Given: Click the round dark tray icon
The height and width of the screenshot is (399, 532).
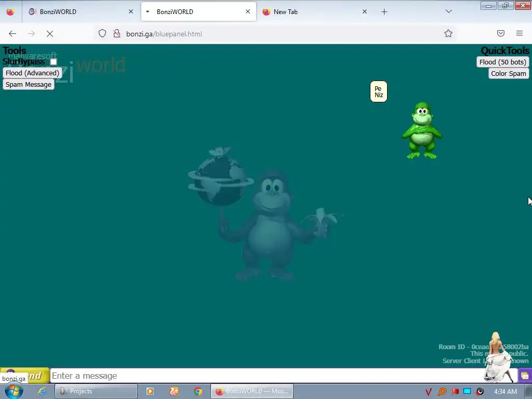Looking at the screenshot, I should 480,392.
